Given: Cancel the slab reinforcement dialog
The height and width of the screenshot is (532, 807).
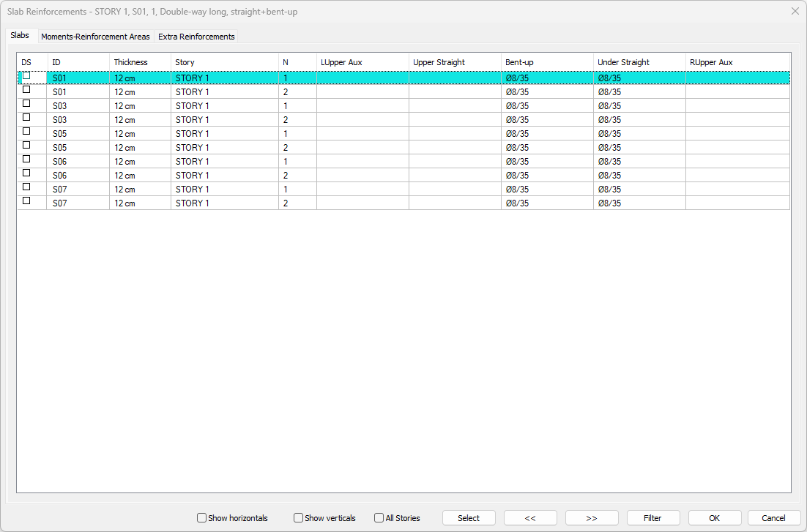Looking at the screenshot, I should (x=773, y=518).
